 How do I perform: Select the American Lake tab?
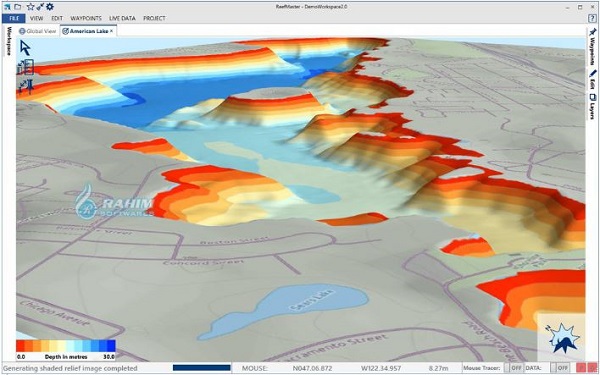pos(88,31)
